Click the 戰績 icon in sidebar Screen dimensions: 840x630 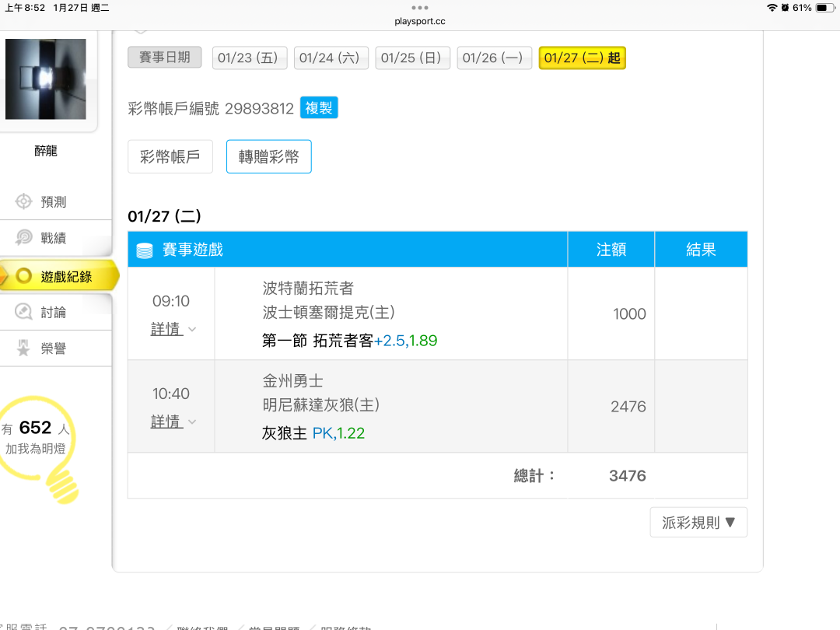[x=24, y=238]
